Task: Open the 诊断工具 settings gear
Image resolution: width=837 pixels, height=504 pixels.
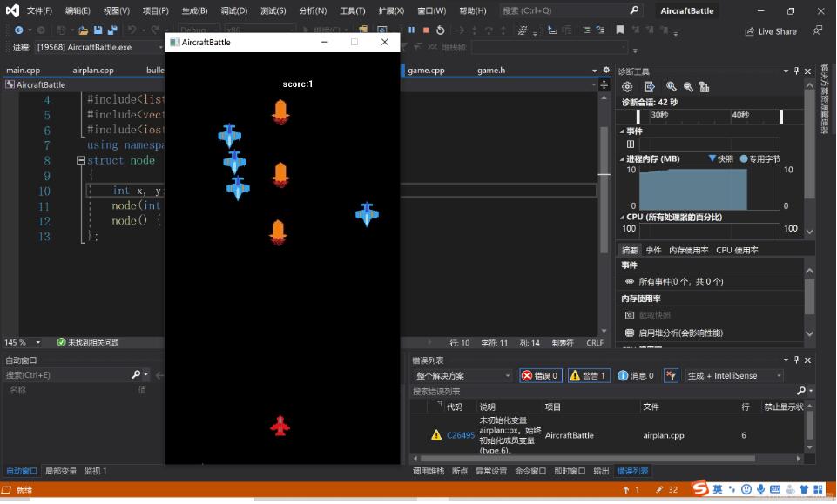Action: [x=627, y=87]
